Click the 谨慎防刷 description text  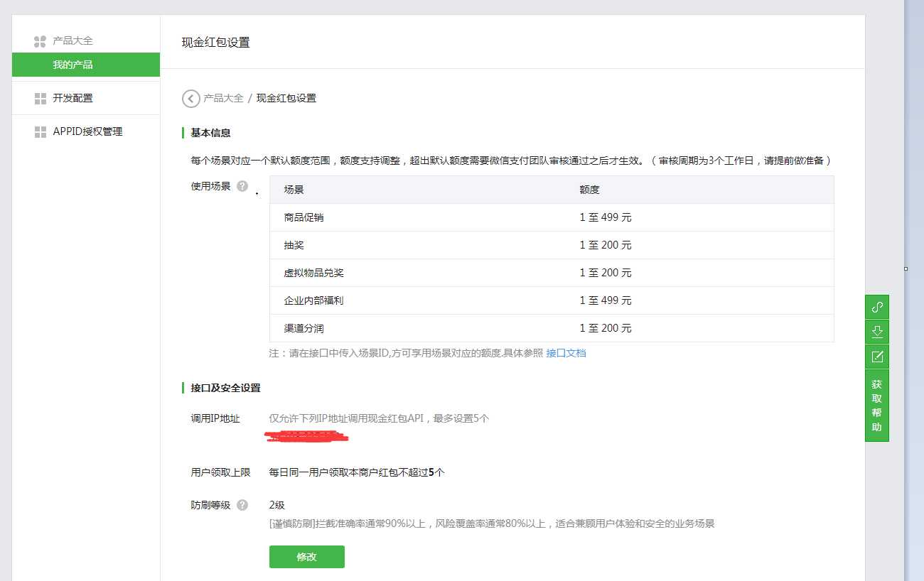tap(492, 523)
